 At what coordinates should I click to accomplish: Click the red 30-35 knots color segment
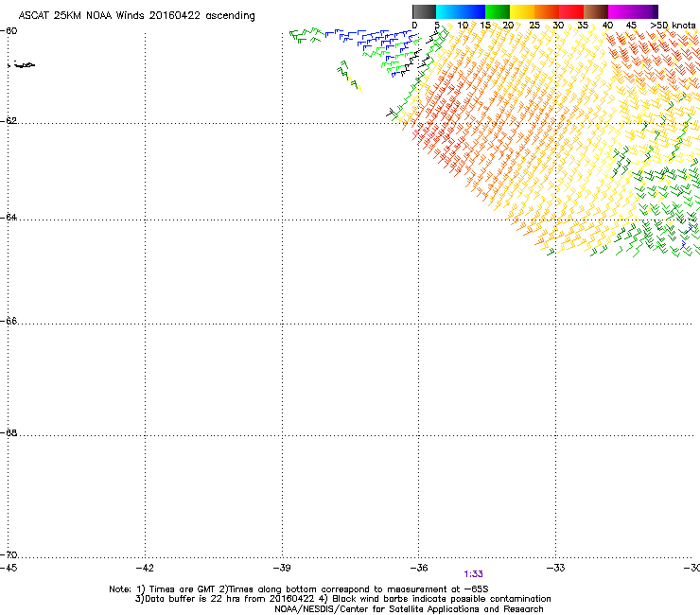571,11
